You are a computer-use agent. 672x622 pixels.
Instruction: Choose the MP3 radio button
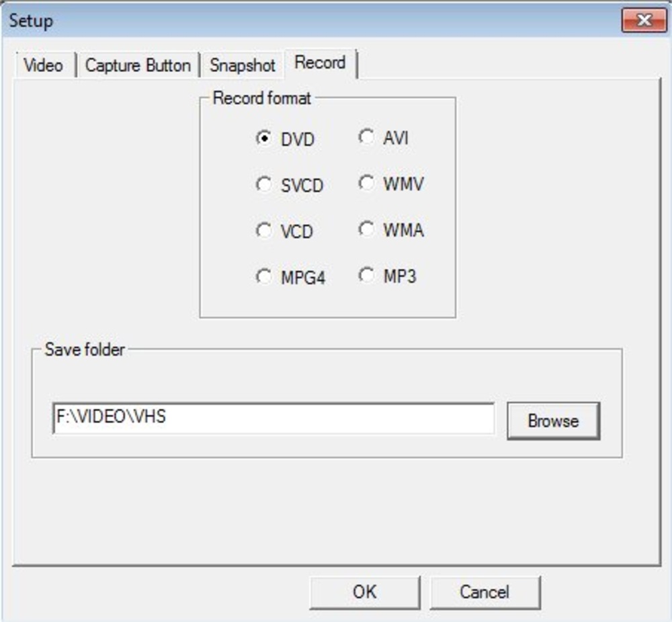click(366, 275)
